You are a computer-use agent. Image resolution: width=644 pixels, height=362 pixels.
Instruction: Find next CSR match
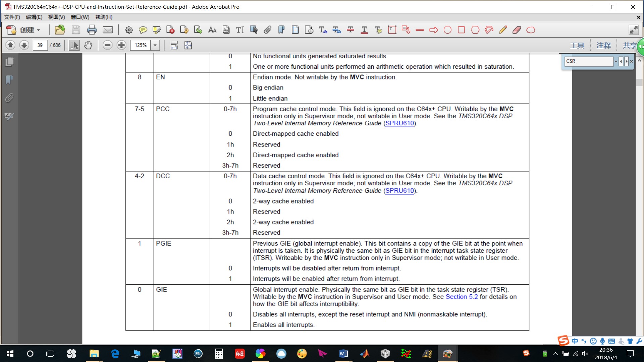[x=626, y=61]
